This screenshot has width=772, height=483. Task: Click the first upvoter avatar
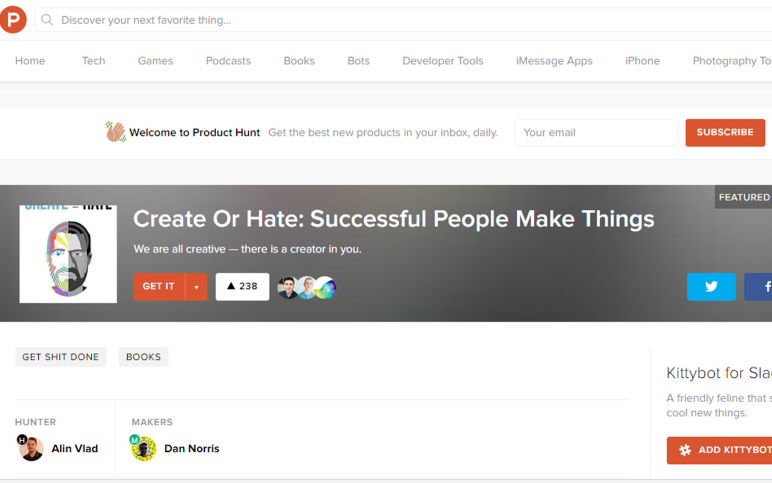click(x=288, y=288)
